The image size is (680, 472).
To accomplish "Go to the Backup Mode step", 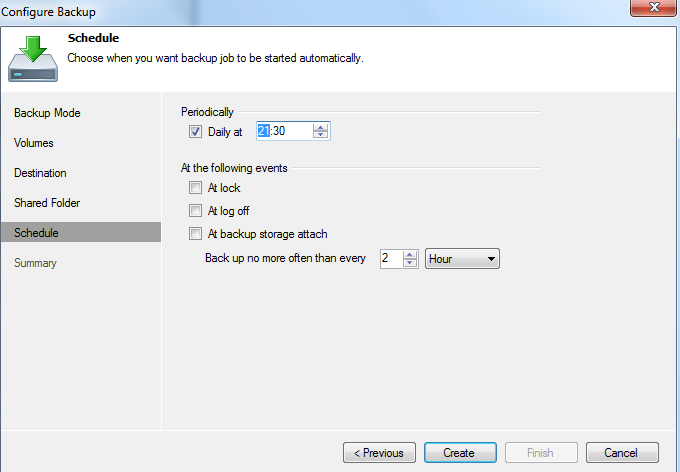I will [x=47, y=113].
